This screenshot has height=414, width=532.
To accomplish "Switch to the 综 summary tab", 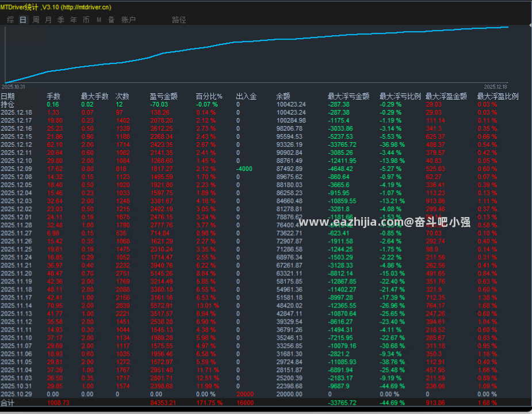I will [x=10, y=20].
